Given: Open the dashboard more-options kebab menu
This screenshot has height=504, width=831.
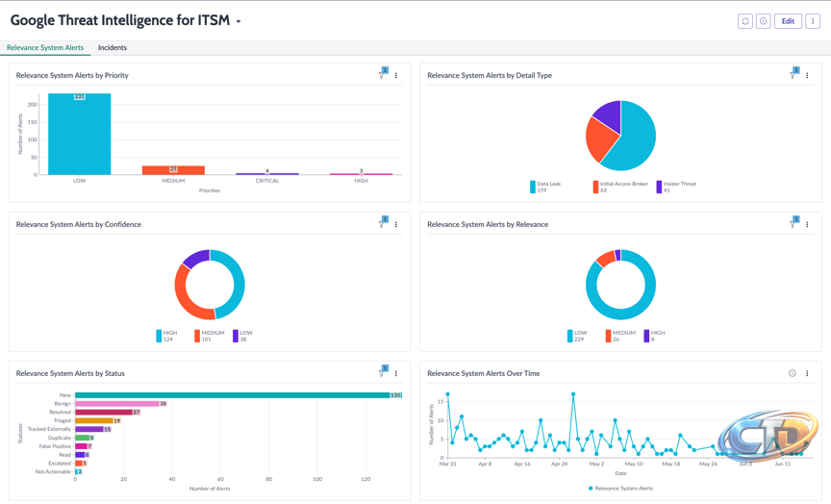Looking at the screenshot, I should click(813, 21).
